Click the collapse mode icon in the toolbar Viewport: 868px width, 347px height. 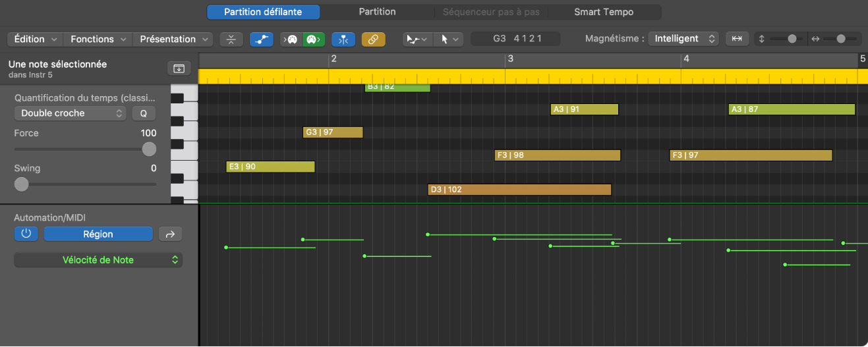[x=231, y=40]
